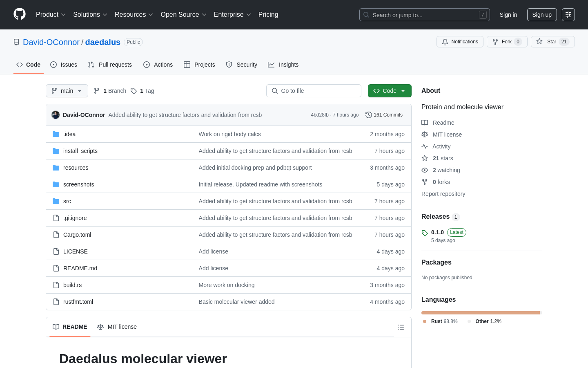Switch to the Actions tab

click(158, 65)
